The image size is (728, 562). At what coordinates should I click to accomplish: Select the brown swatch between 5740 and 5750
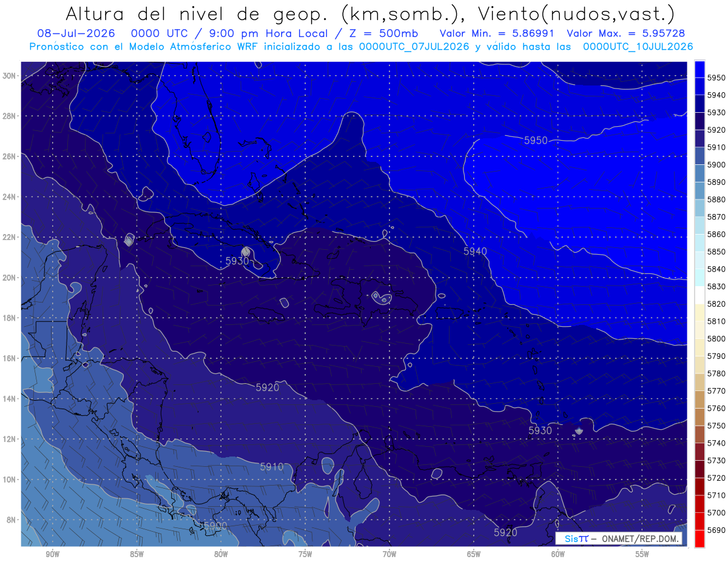click(699, 434)
